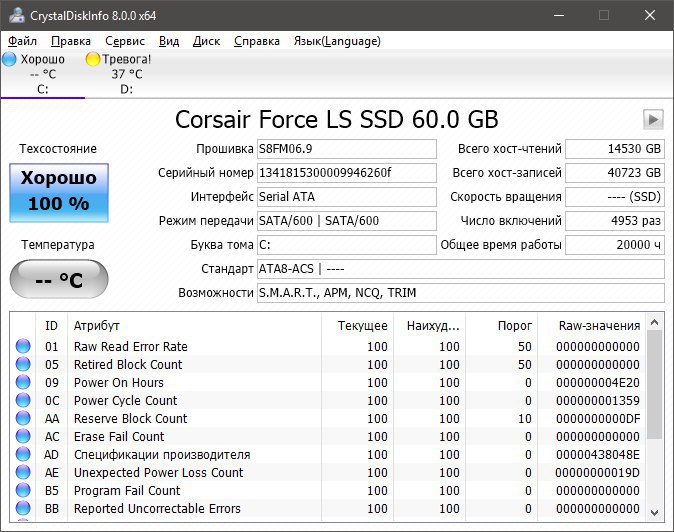Select the Спецификации производителя attribute text
The image size is (674, 532).
point(162,455)
